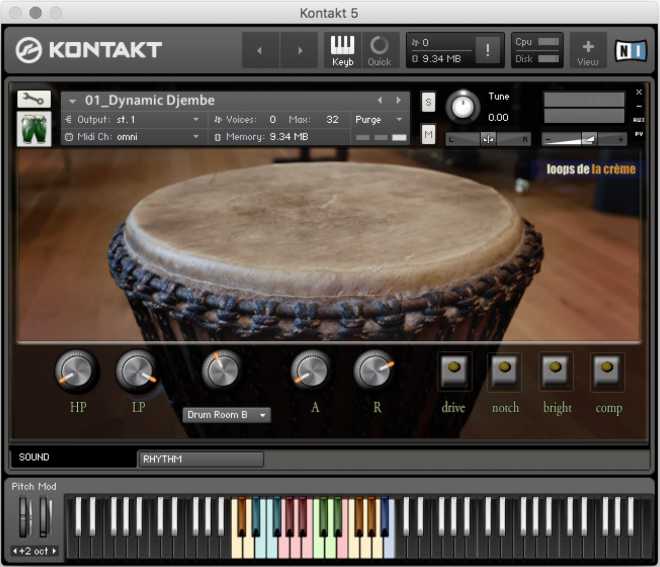Select the previous instrument preset arrow
The height and width of the screenshot is (567, 660).
pyautogui.click(x=380, y=100)
